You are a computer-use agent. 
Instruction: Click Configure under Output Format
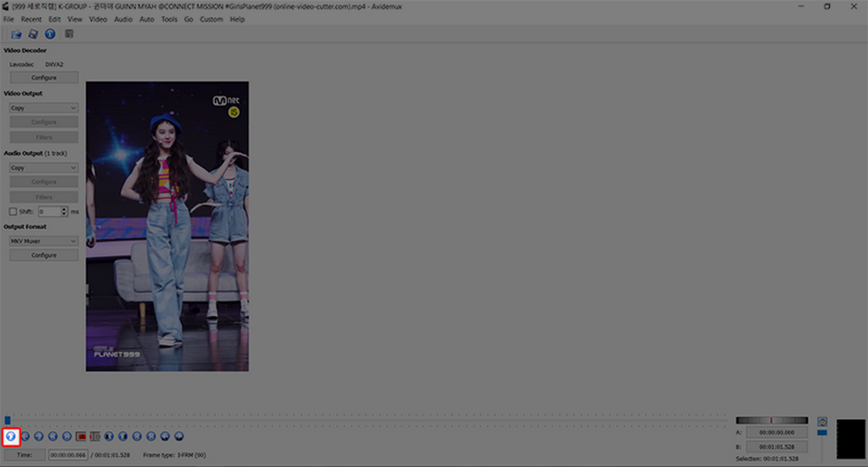coord(43,255)
